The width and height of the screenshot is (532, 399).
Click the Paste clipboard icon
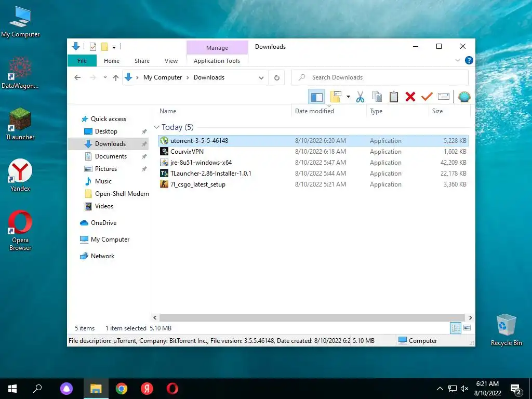(394, 97)
